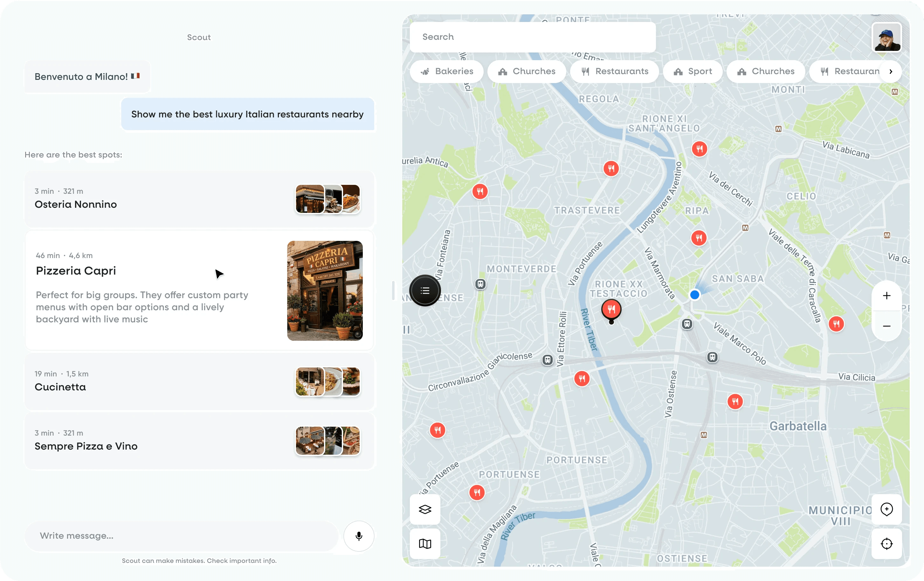Image resolution: width=924 pixels, height=581 pixels.
Task: Click train station icon in Monteverde
Action: click(480, 284)
